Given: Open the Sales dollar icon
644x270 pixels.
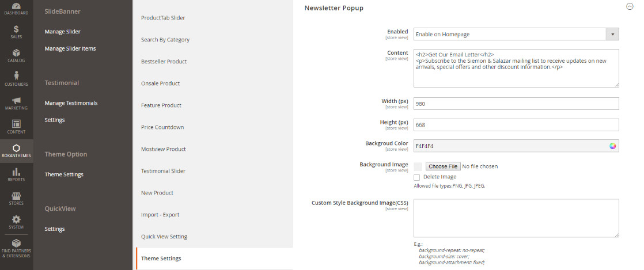Looking at the screenshot, I should point(17,29).
